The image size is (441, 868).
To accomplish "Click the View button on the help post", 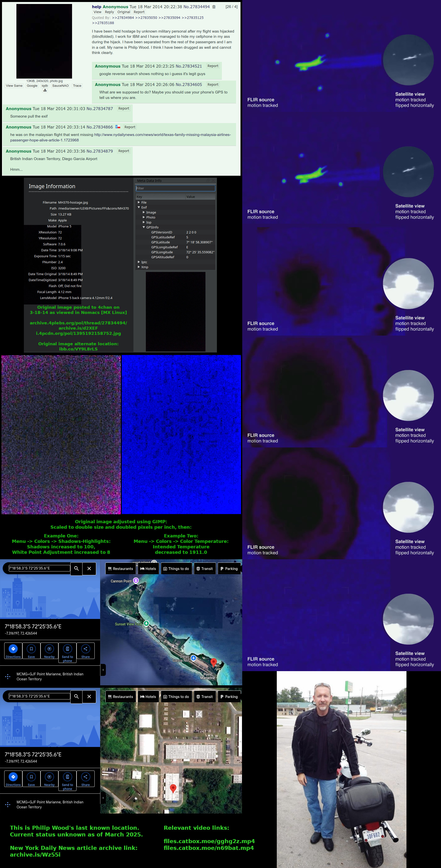I will coord(97,12).
